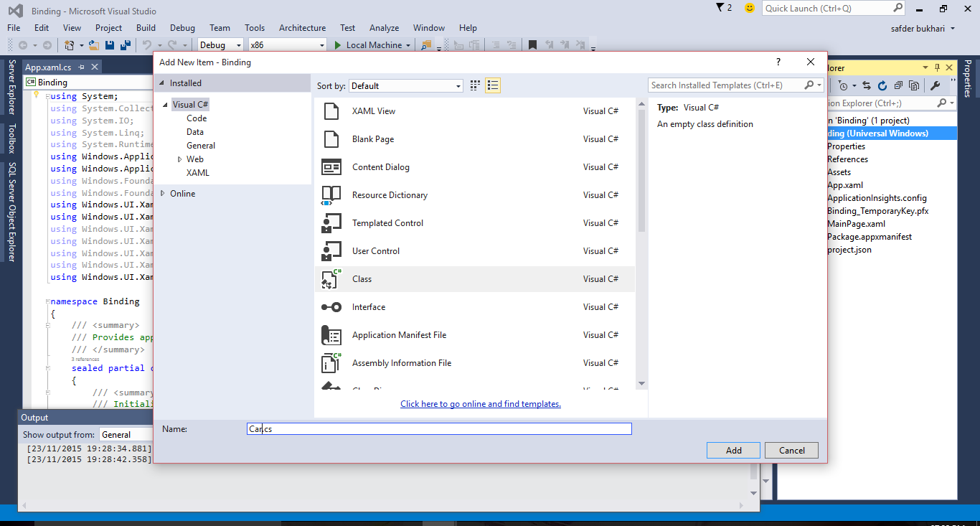Select the Content Dialog template
The width and height of the screenshot is (980, 526).
pyautogui.click(x=475, y=167)
